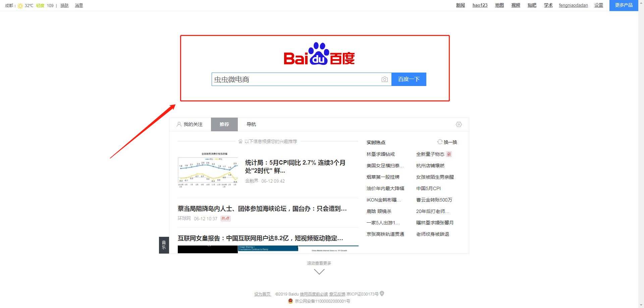Image resolution: width=644 pixels, height=308 pixels.
Task: Click the vertical page scrollbar
Action: pos(641,154)
